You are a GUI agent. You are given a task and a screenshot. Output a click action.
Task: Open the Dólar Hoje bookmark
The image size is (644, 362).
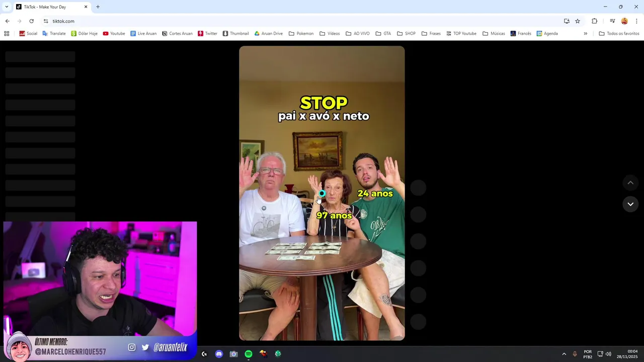pos(84,34)
